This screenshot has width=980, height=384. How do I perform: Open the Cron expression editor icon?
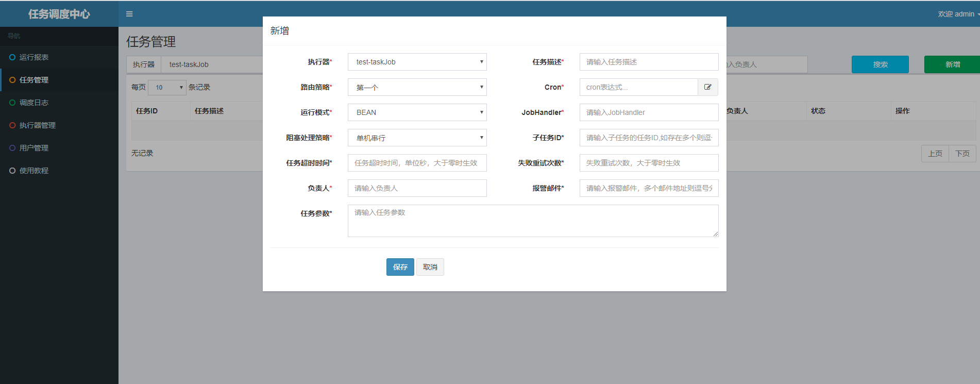[x=708, y=87]
